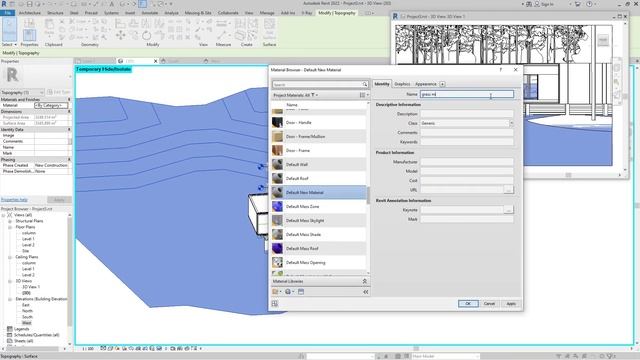
Task: Click the create/duplicate material icon
Action: pyautogui.click(x=289, y=292)
